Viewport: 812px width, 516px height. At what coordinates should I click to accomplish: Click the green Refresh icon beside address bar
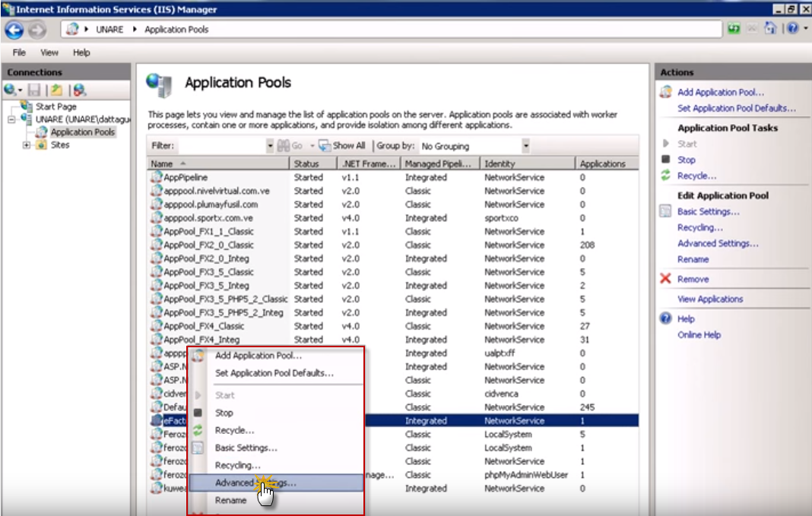[x=734, y=29]
